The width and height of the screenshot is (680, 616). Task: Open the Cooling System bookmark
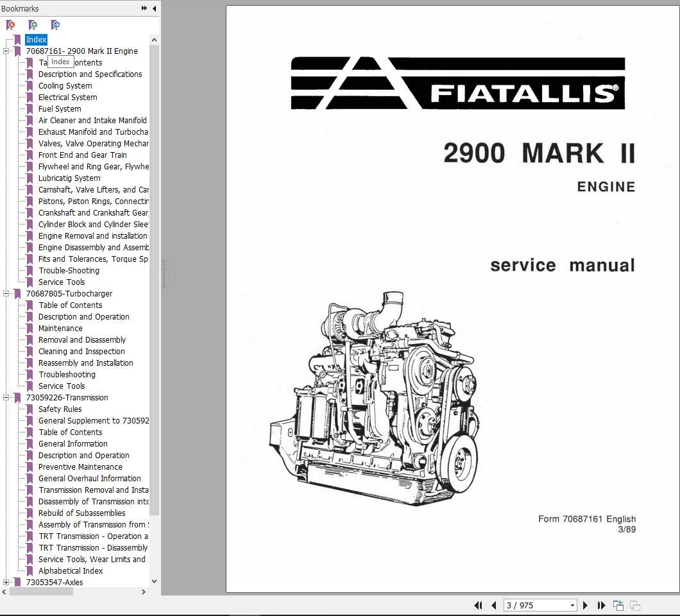[x=65, y=86]
